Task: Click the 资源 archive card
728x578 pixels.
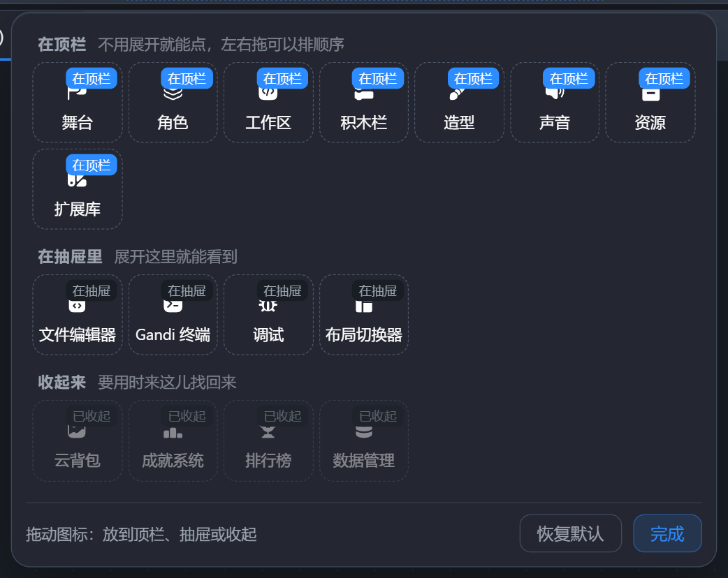Action: pos(650,103)
